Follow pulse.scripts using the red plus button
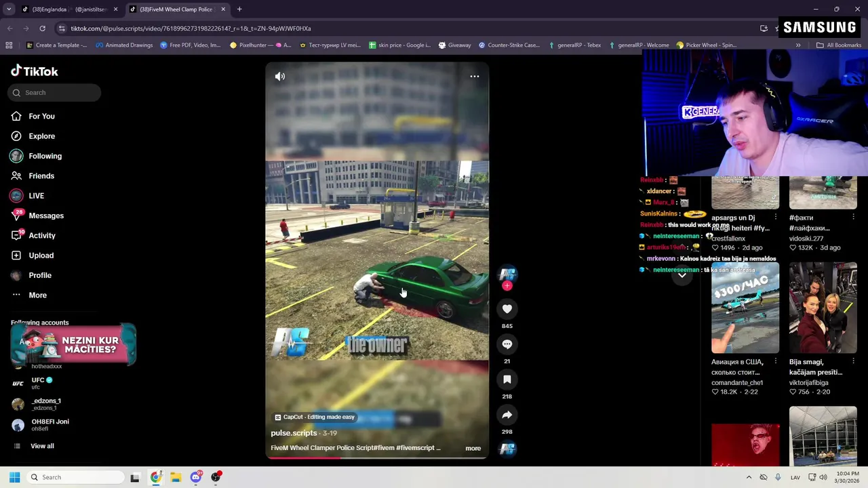Screen dimensions: 868x488 click(507, 286)
